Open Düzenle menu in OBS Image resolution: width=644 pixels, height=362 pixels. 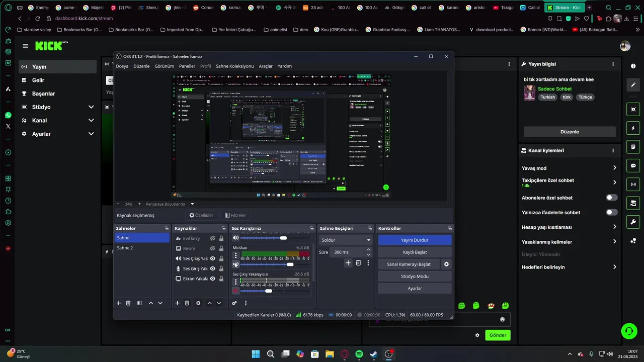[x=141, y=66]
